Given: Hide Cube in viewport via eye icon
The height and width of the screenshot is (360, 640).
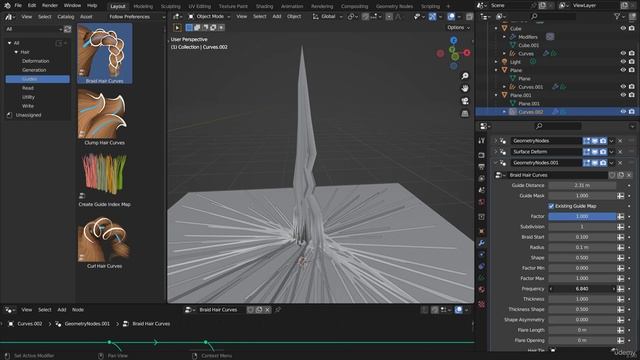Looking at the screenshot, I should point(623,29).
